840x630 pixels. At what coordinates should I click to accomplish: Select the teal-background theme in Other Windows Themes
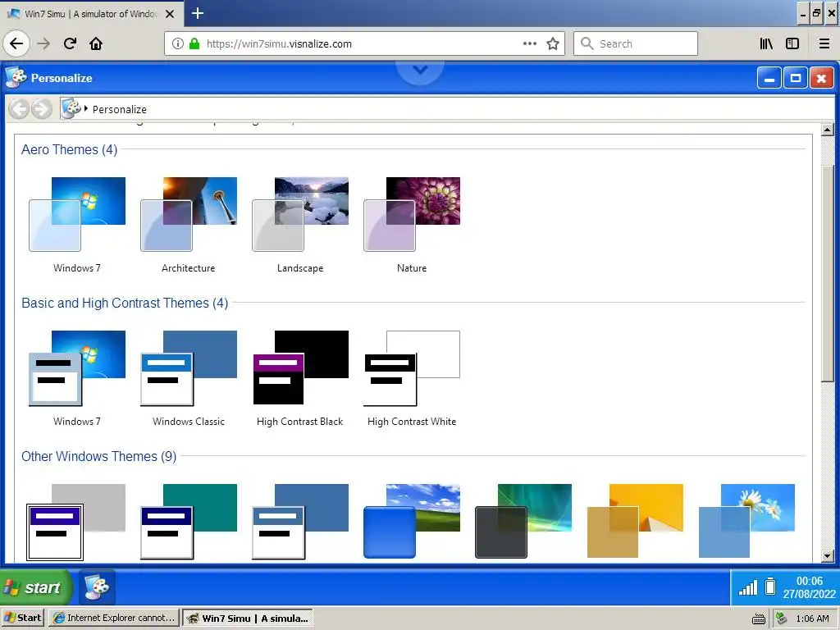[x=189, y=522]
